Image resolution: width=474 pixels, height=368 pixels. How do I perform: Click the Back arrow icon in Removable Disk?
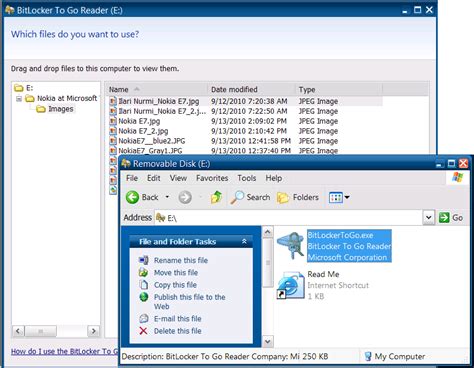click(x=132, y=197)
